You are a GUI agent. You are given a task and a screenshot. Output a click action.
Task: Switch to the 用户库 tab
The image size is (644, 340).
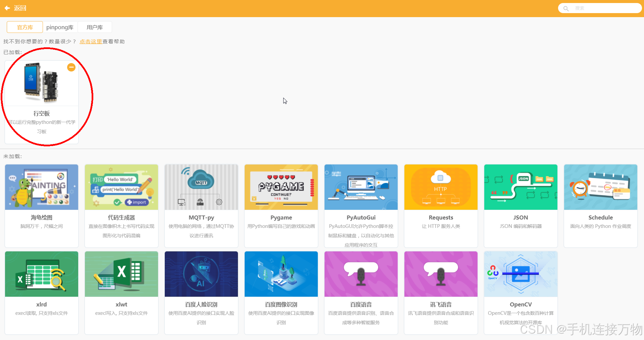click(95, 27)
